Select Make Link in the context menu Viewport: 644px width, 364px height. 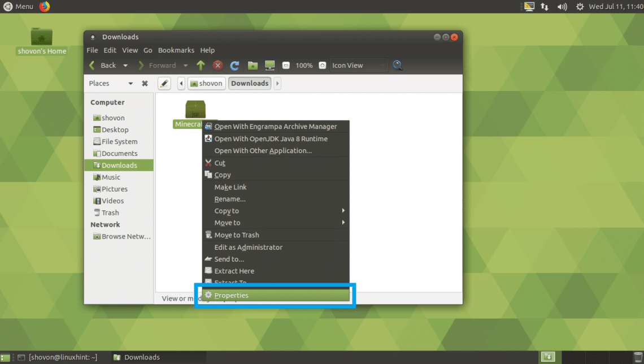276,187
